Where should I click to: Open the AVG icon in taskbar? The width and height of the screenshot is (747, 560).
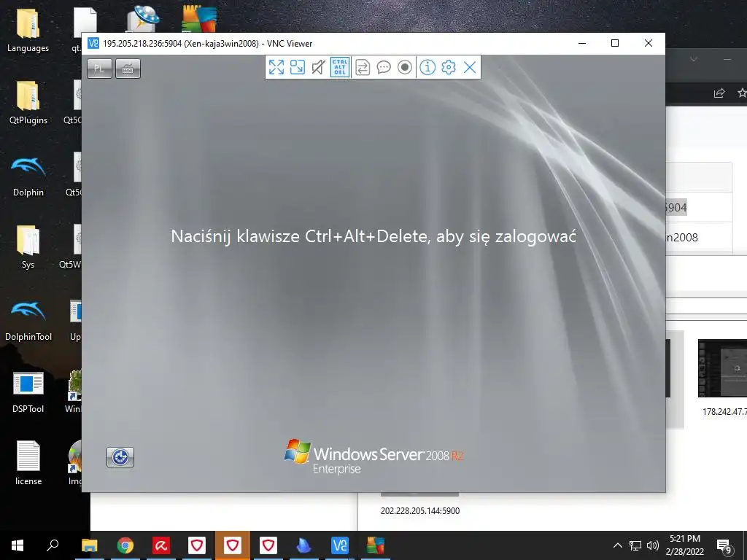click(376, 545)
